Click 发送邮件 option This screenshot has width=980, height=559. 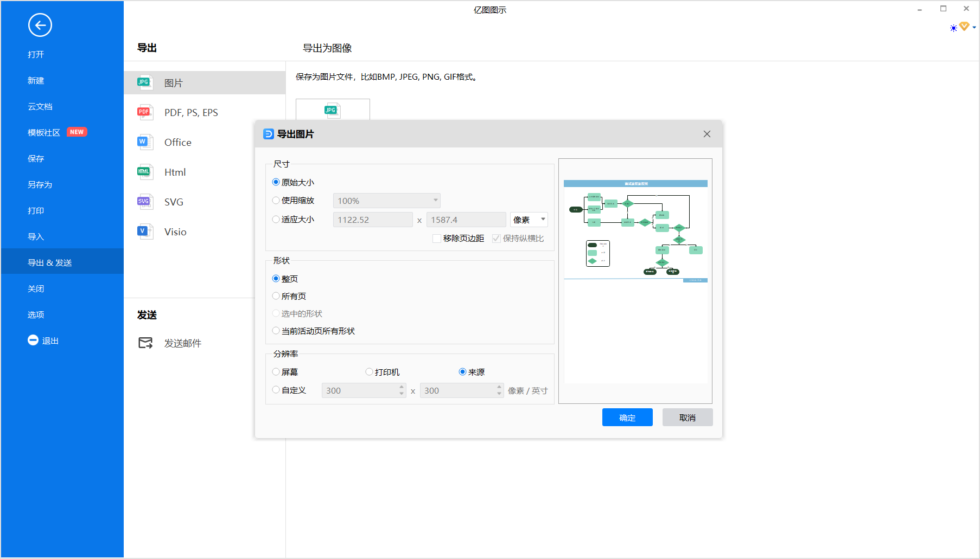(183, 343)
